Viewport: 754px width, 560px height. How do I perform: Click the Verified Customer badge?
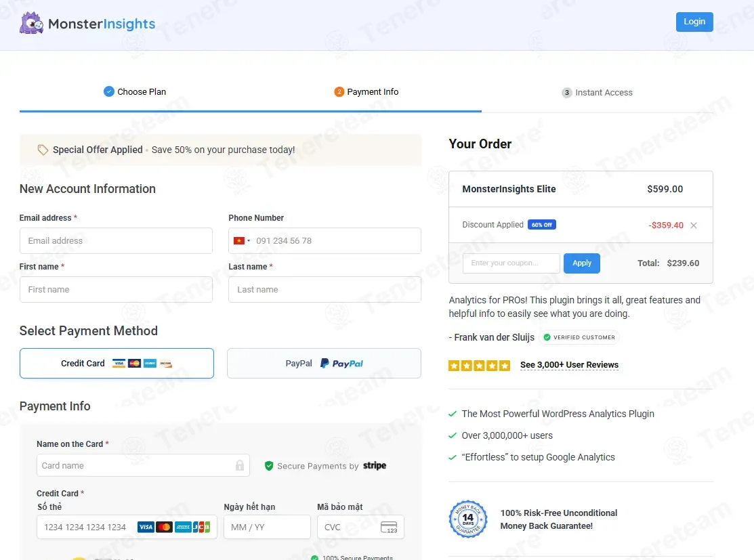coord(579,337)
